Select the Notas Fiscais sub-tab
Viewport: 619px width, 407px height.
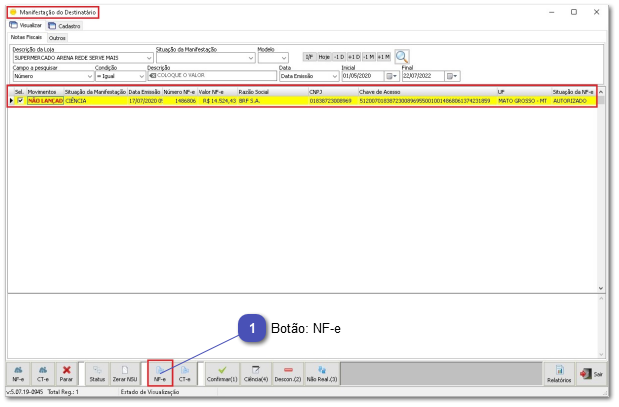point(26,37)
